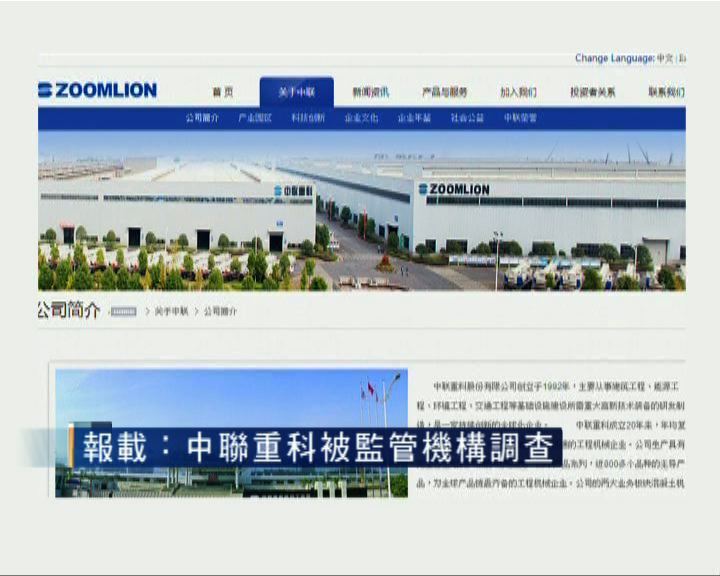
Task: Select 社会公益 in the blue submenu
Action: point(467,118)
